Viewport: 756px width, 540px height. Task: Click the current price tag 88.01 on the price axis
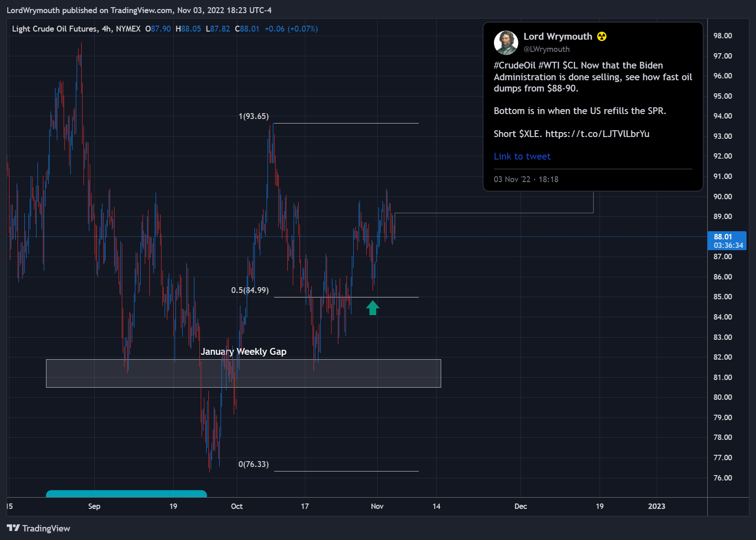click(x=727, y=241)
